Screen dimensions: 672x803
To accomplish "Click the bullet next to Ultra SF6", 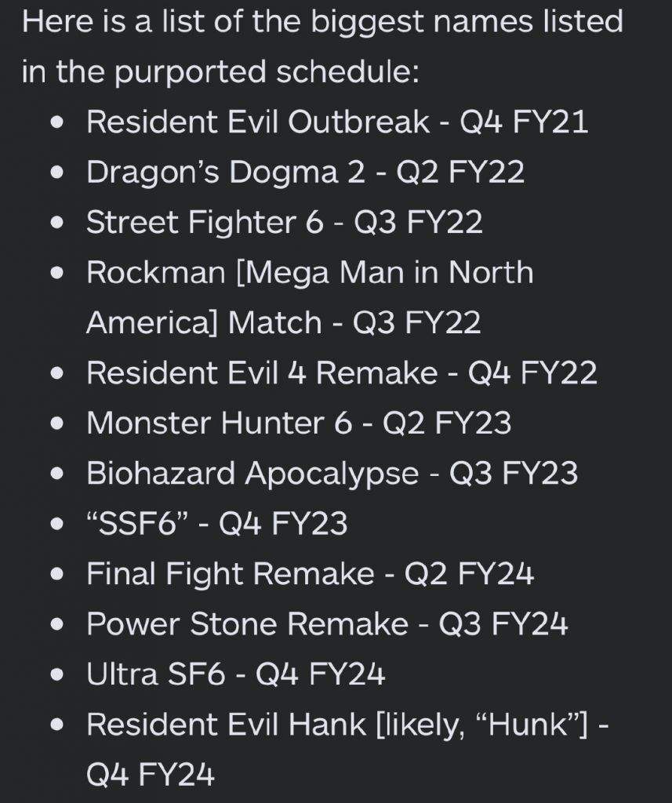I will [57, 675].
